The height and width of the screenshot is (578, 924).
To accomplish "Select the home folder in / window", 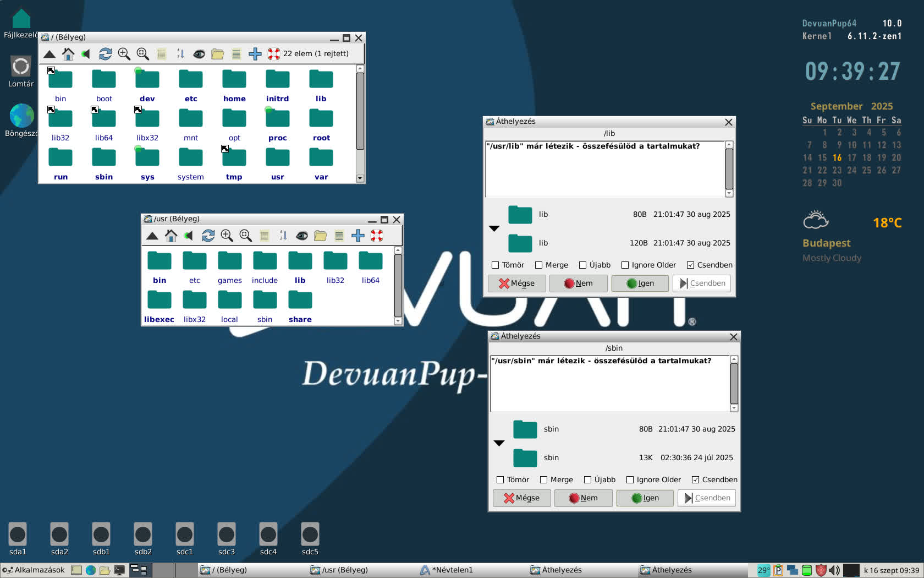I will 234,86.
